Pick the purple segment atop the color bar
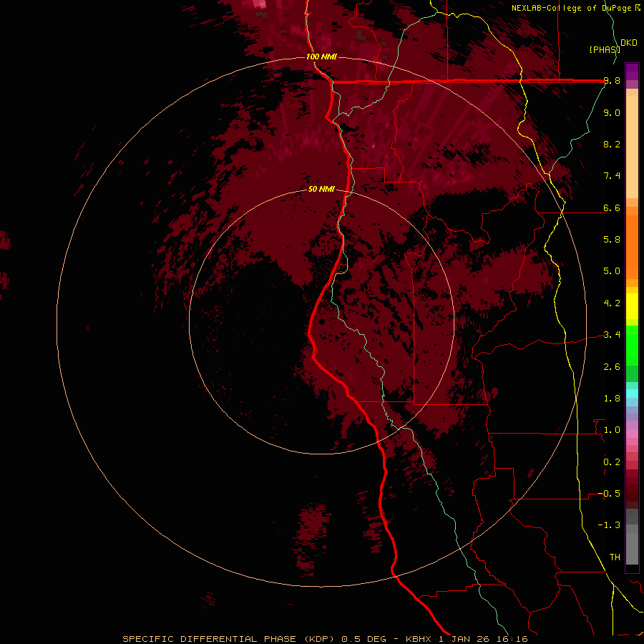The width and height of the screenshot is (644, 644). coord(632,72)
